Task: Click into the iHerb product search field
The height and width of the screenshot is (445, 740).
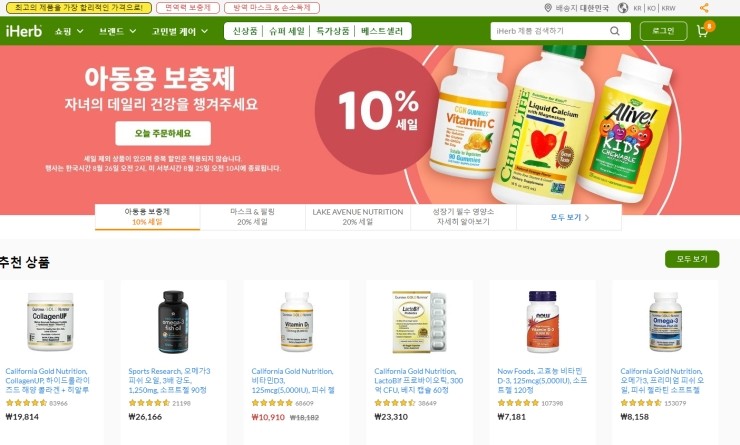Action: click(550, 31)
